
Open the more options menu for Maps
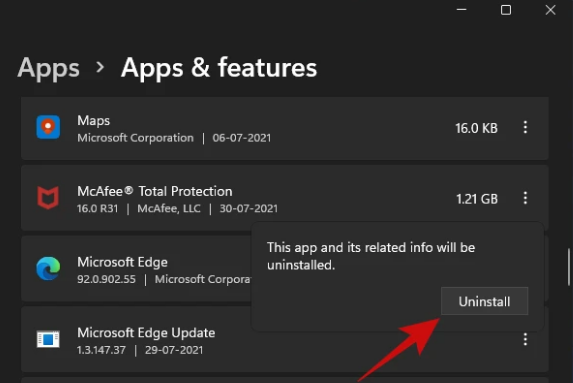pos(525,127)
